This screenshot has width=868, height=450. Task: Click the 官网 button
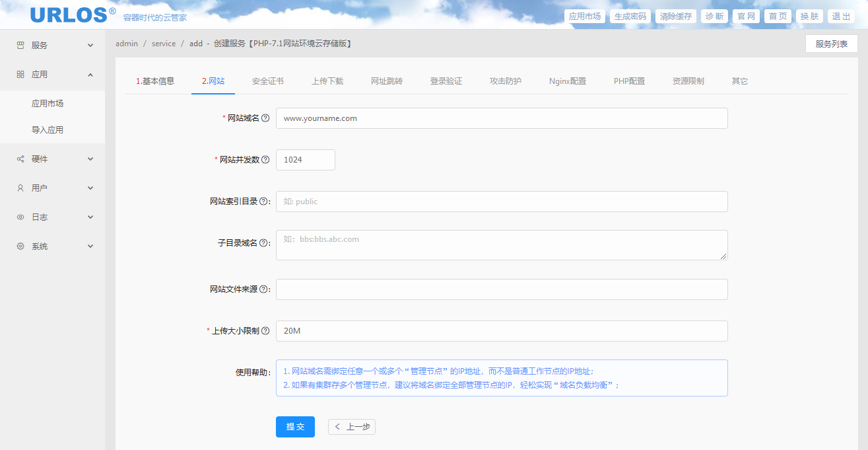(x=747, y=17)
